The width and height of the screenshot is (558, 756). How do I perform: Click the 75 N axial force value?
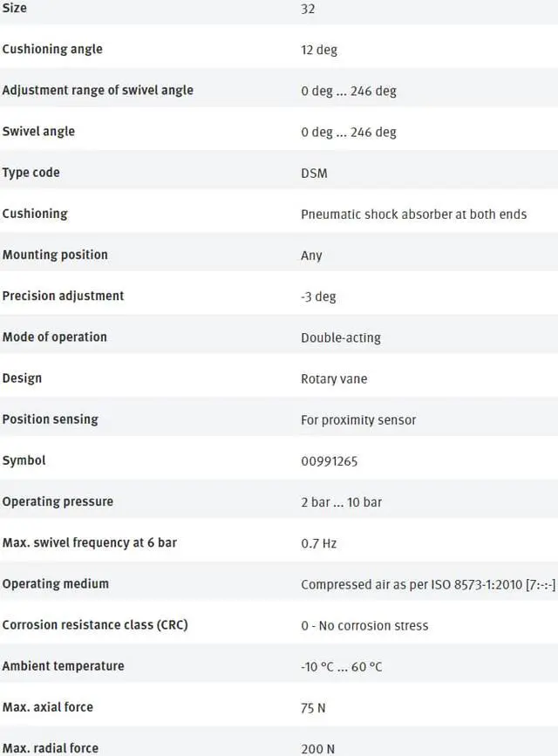pos(313,708)
